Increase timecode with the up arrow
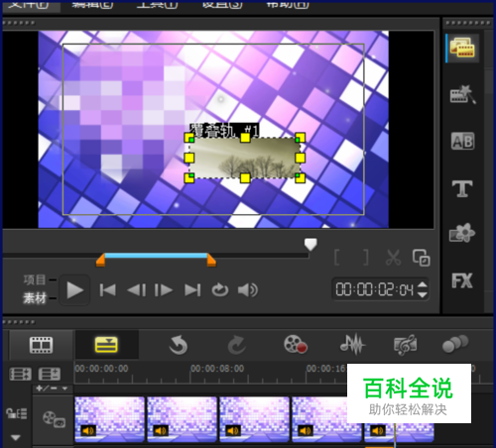The height and width of the screenshot is (448, 496). [423, 285]
